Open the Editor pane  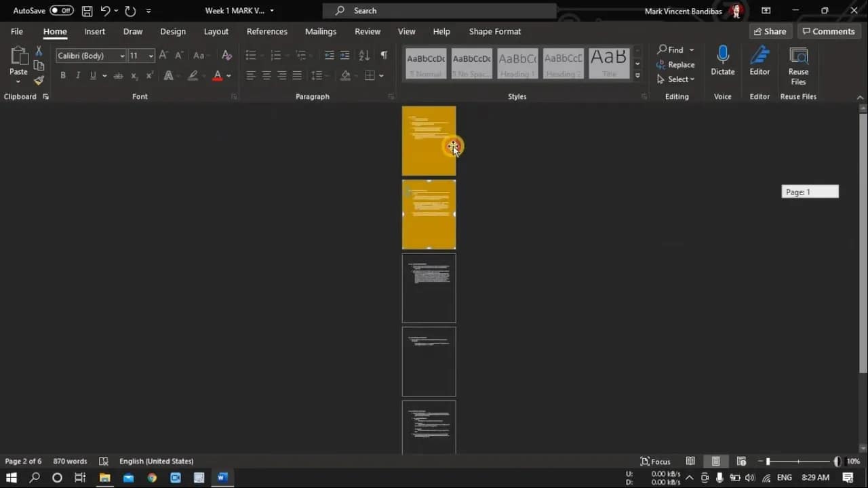(x=759, y=61)
